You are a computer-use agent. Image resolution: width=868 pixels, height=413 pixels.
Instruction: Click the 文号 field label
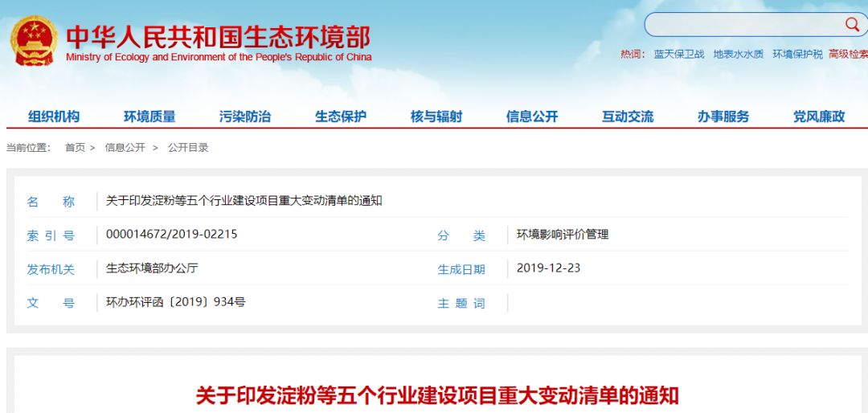(51, 304)
